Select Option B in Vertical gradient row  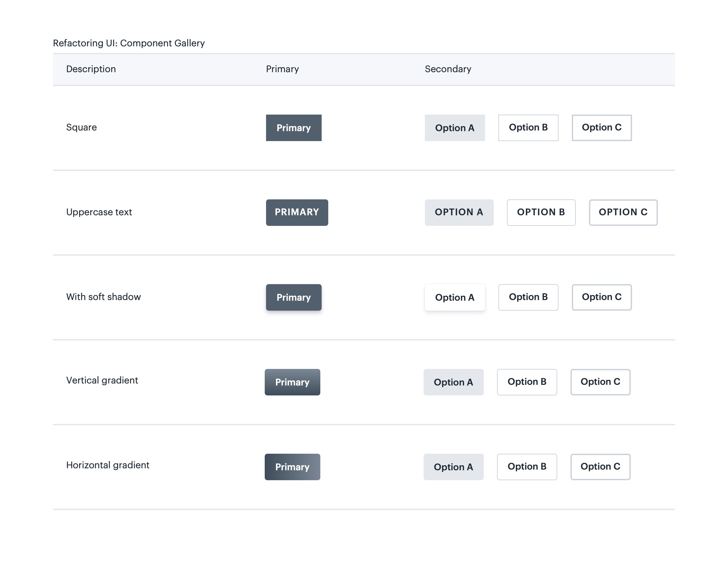527,382
